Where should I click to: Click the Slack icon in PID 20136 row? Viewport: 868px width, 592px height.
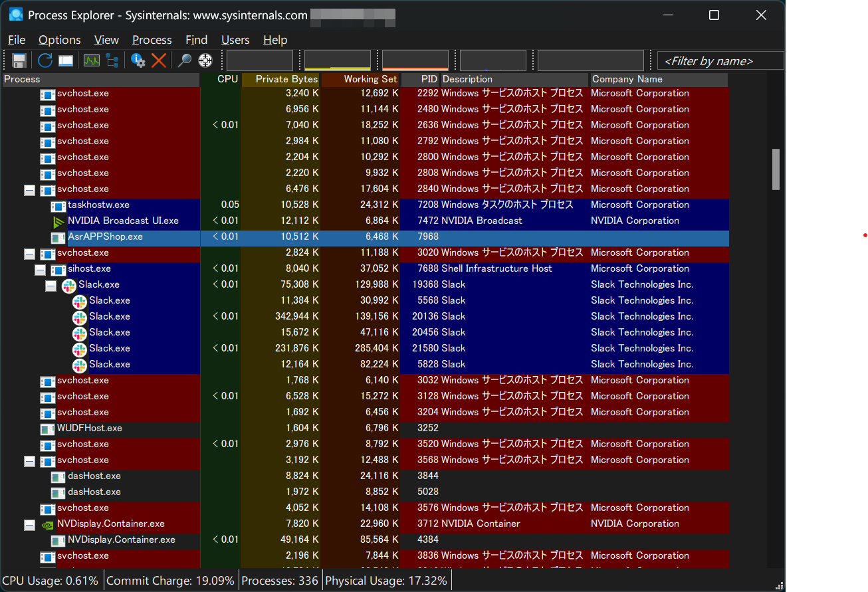pyautogui.click(x=80, y=318)
